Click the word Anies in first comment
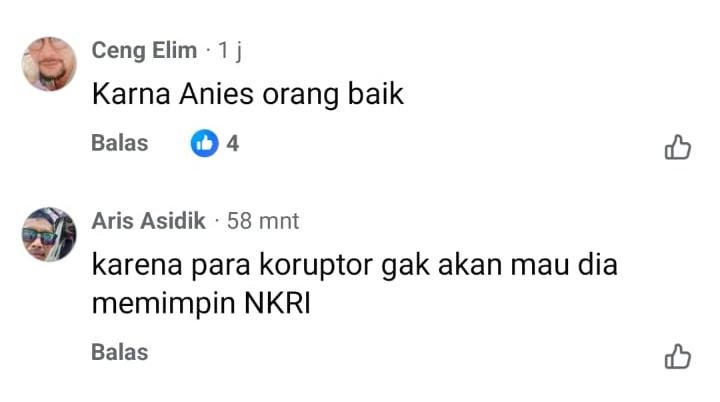The image size is (720, 402). click(216, 94)
